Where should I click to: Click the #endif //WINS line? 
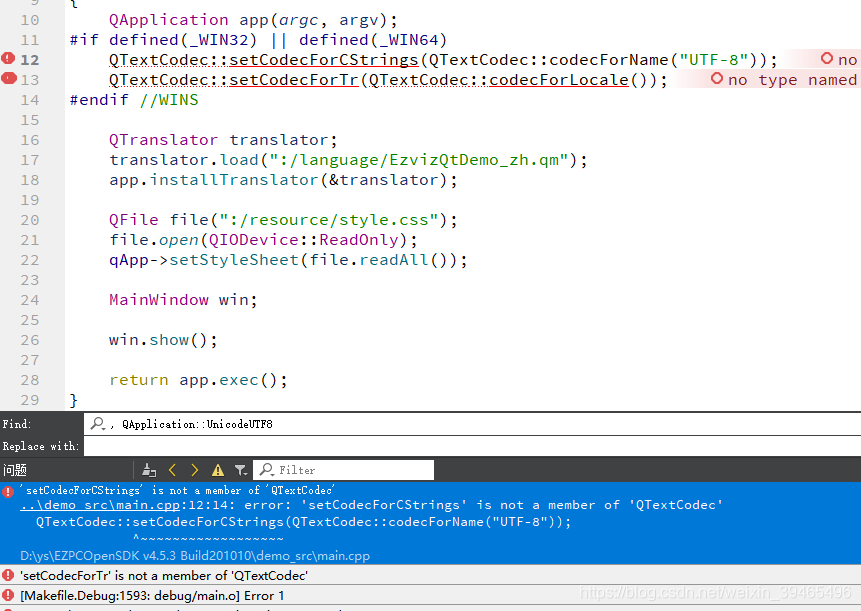click(134, 100)
